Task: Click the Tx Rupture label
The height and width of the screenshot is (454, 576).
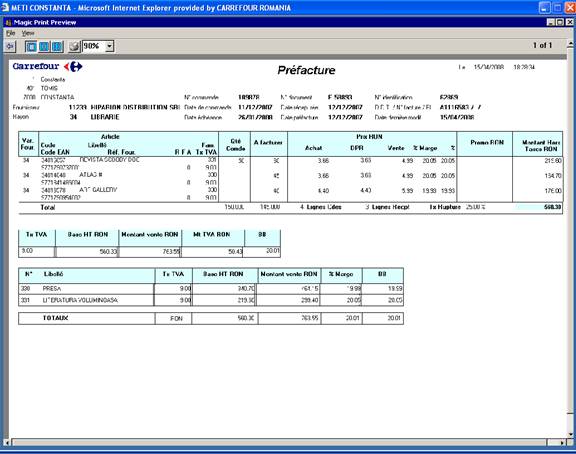Action: pyautogui.click(x=445, y=207)
